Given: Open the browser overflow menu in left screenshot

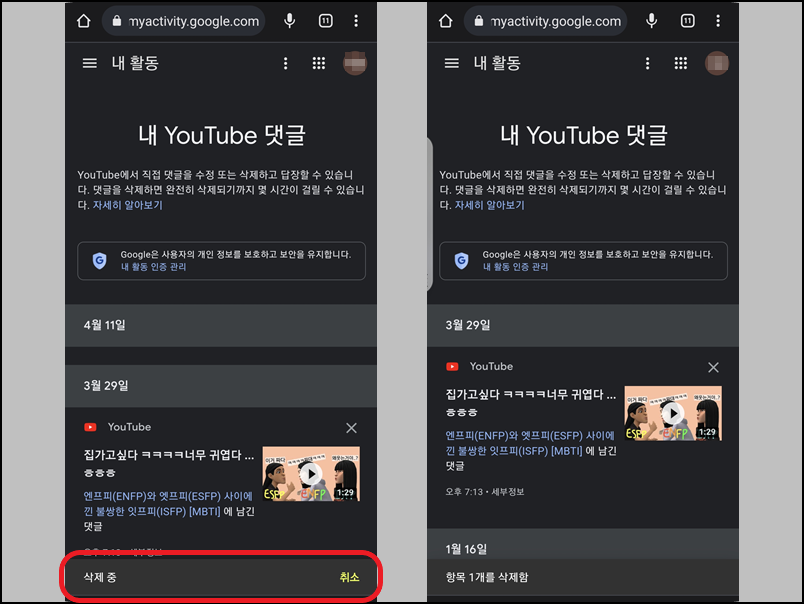Looking at the screenshot, I should pos(356,21).
